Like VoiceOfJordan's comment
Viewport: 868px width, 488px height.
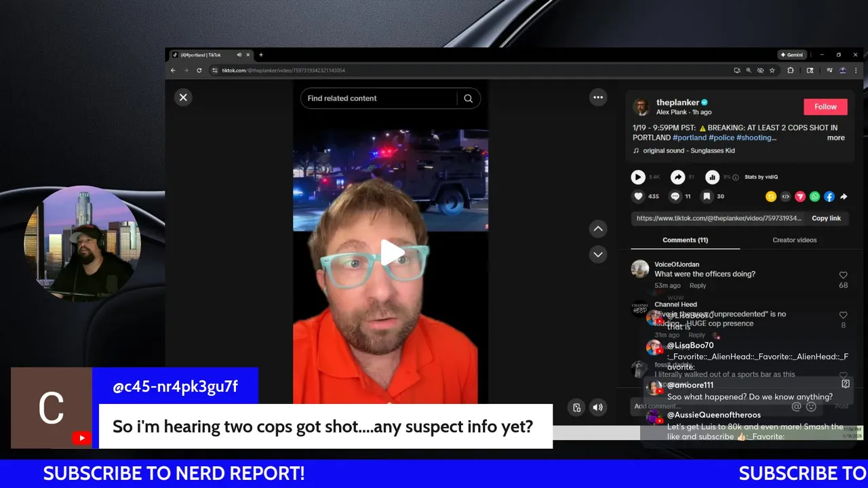point(843,275)
